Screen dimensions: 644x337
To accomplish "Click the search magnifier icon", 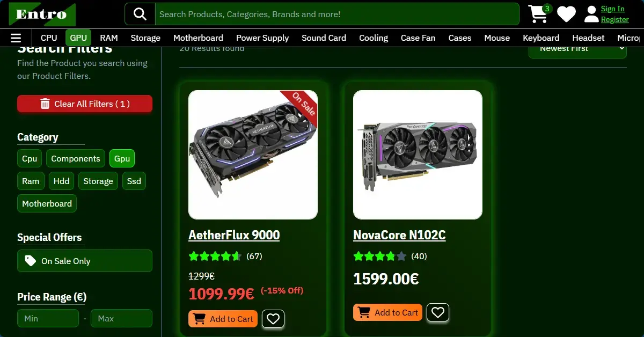I will pos(140,14).
